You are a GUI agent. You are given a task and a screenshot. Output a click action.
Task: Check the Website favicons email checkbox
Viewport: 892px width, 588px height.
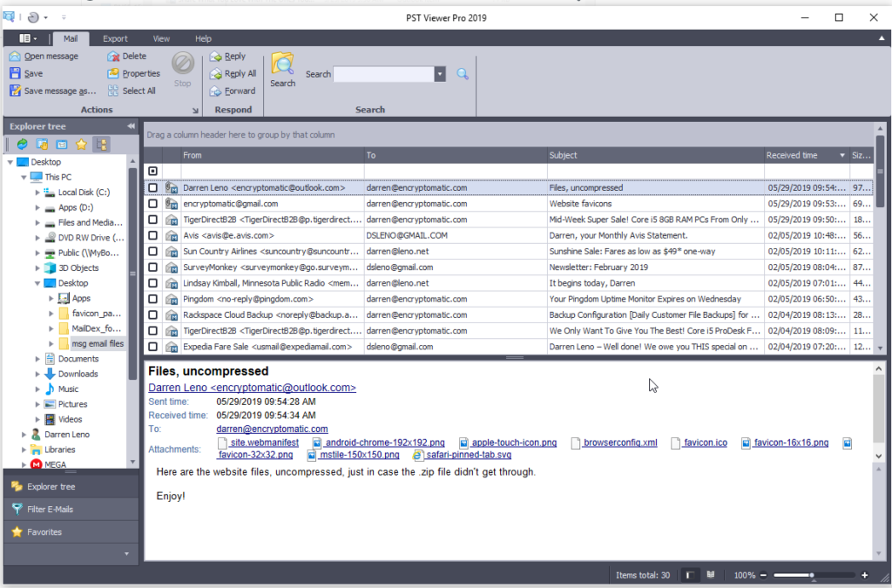pyautogui.click(x=153, y=204)
